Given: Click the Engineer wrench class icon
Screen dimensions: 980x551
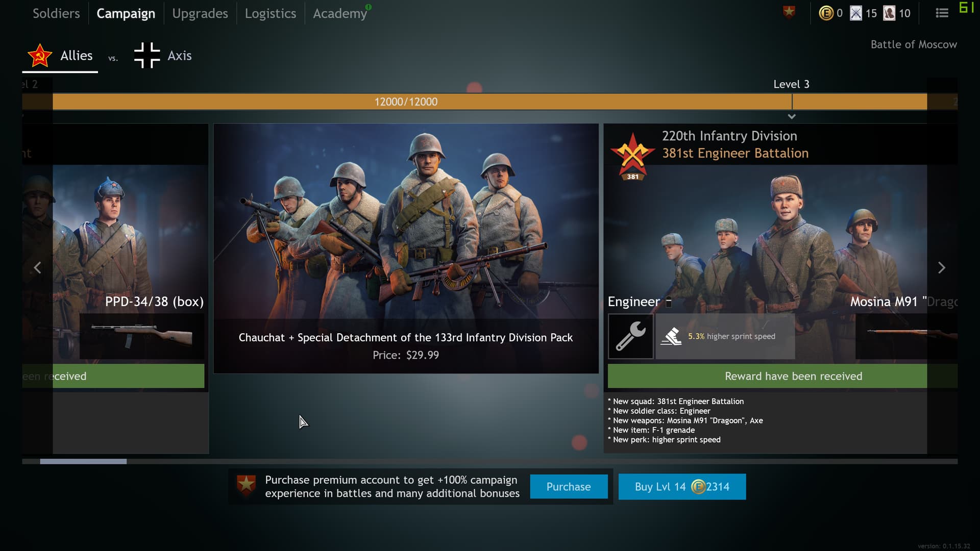Looking at the screenshot, I should click(630, 336).
